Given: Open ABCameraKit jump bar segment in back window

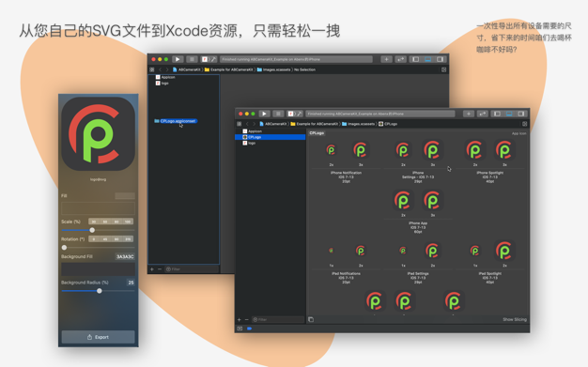Looking at the screenshot, I should click(187, 69).
